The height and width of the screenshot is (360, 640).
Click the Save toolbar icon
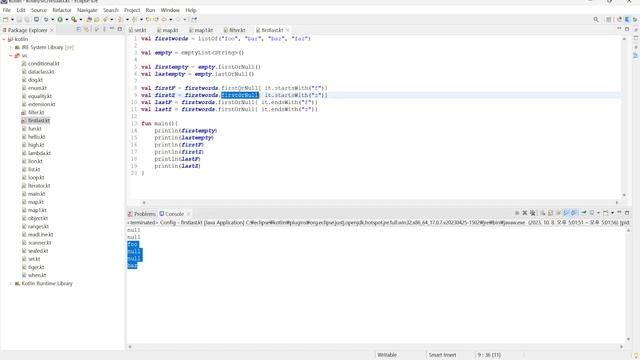tap(19, 20)
